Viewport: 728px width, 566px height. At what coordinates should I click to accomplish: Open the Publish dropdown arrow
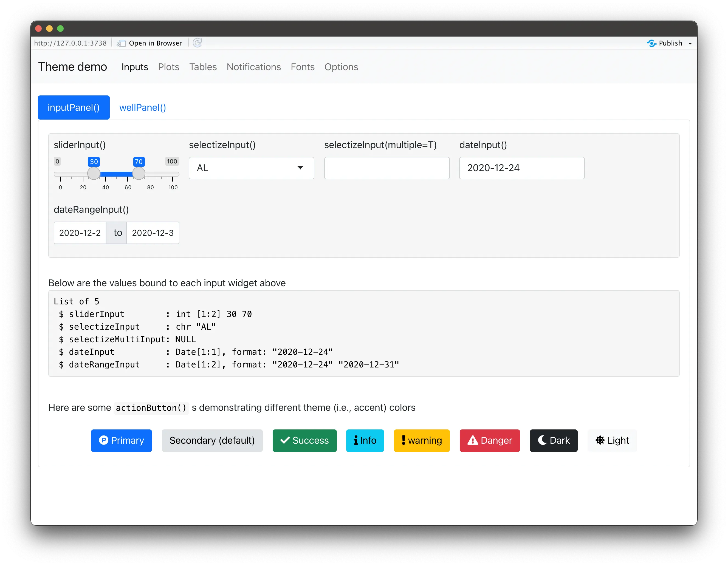[x=690, y=44]
